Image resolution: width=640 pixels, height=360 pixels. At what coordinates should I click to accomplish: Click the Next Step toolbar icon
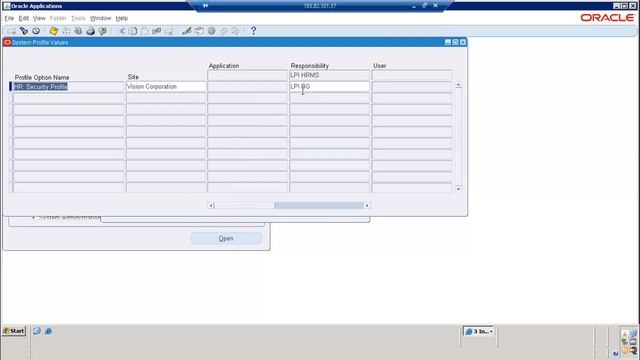[66, 31]
